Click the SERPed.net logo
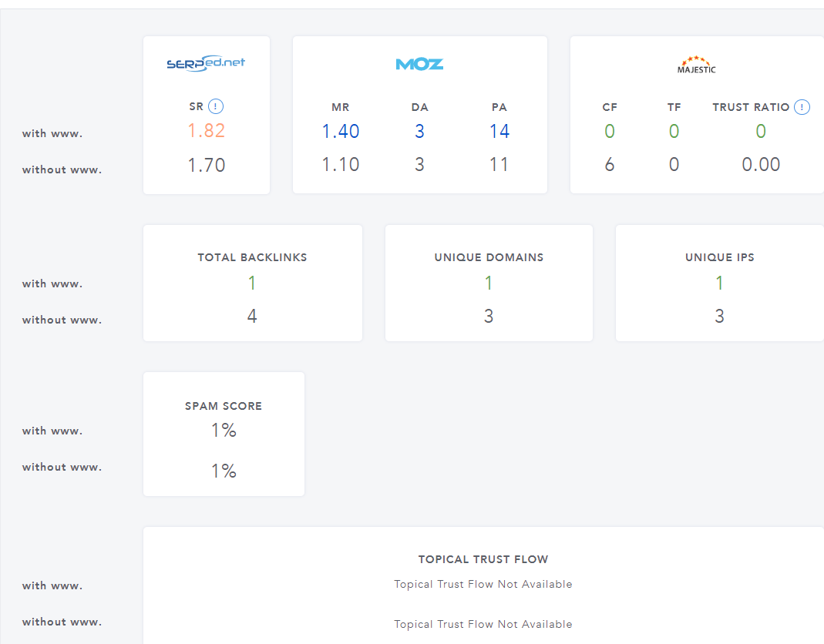The width and height of the screenshot is (824, 644). coord(206,64)
